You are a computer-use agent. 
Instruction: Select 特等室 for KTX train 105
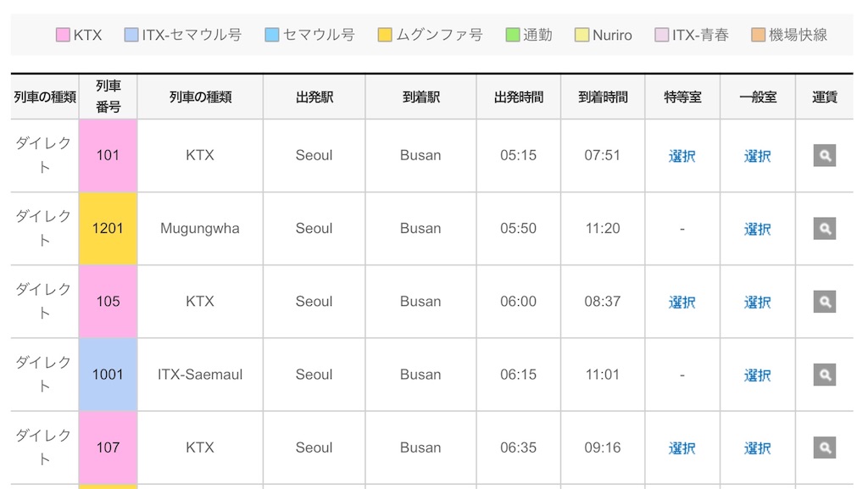pyautogui.click(x=682, y=302)
